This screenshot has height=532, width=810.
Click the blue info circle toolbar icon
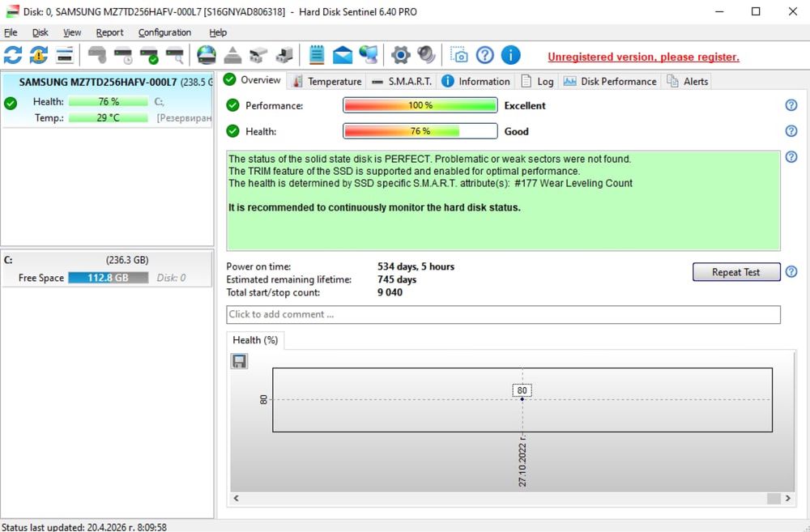click(510, 55)
